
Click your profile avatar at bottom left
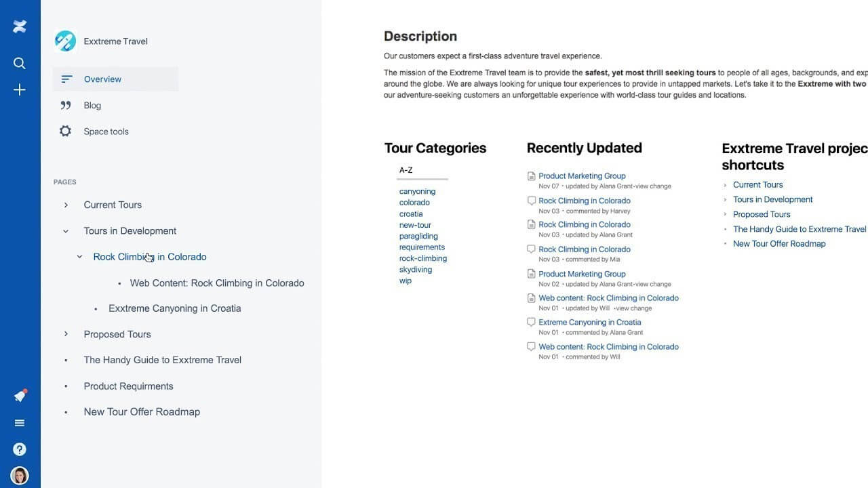pyautogui.click(x=20, y=475)
